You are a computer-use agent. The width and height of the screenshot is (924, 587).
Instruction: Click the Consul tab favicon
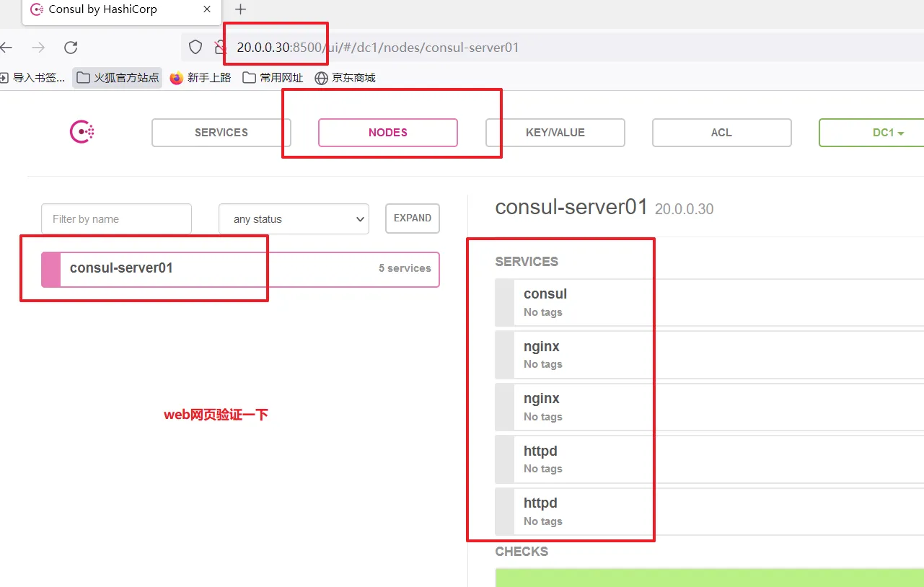pyautogui.click(x=37, y=9)
